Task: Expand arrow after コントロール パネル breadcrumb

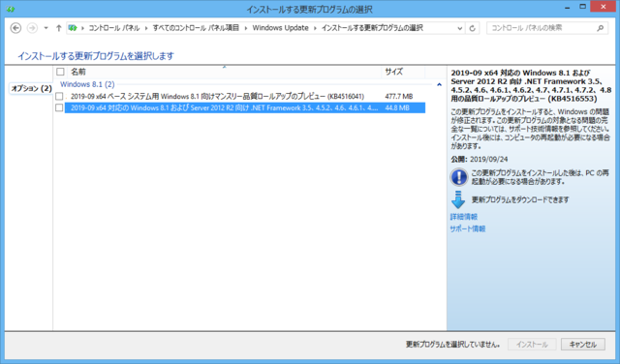Action: (x=146, y=28)
